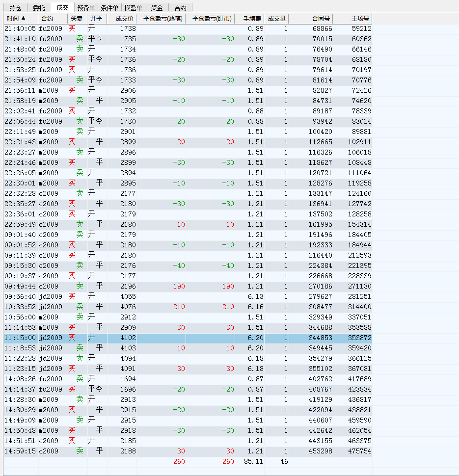Sort by the 成交价 column header
Image resolution: width=459 pixels, height=476 pixels.
coord(124,19)
